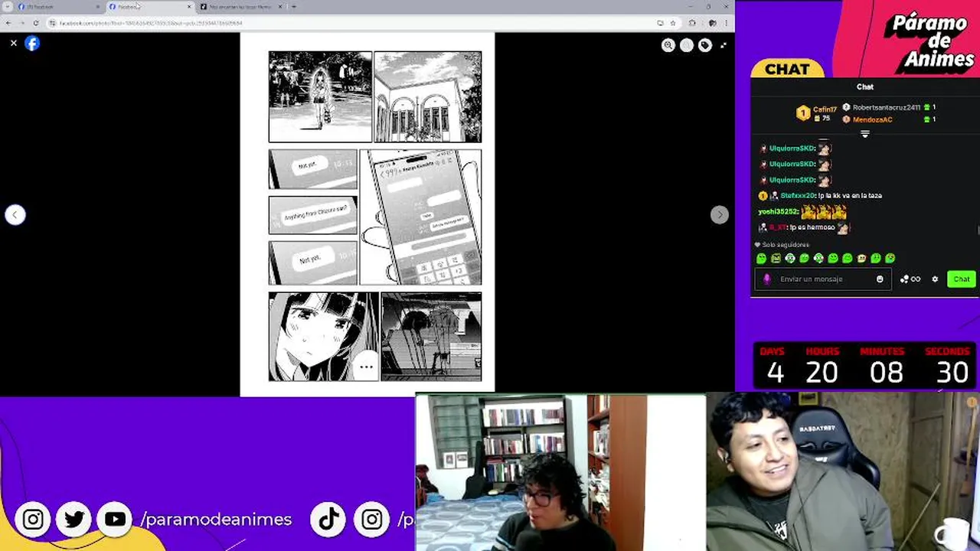Close the active Facebook photo tab

click(x=189, y=7)
